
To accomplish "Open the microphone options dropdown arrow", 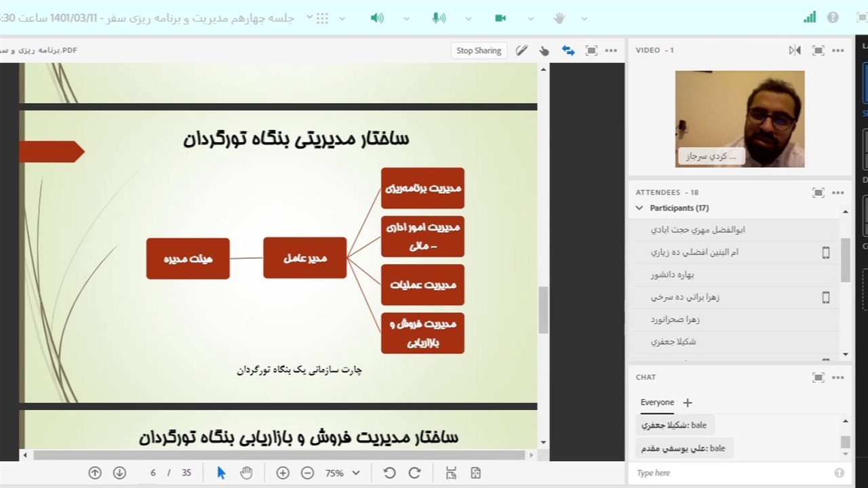I will click(468, 19).
